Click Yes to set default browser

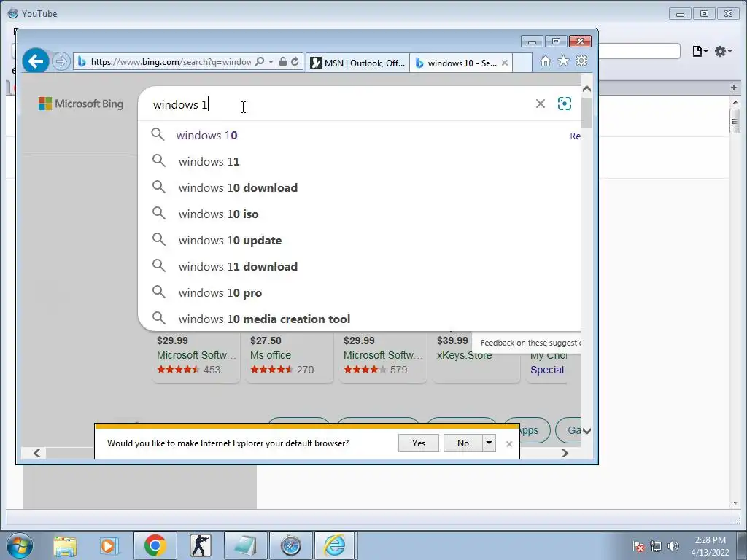click(x=418, y=443)
